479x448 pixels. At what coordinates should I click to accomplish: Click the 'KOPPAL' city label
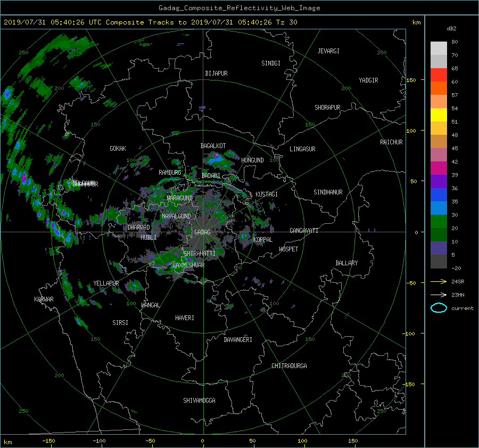pos(263,240)
